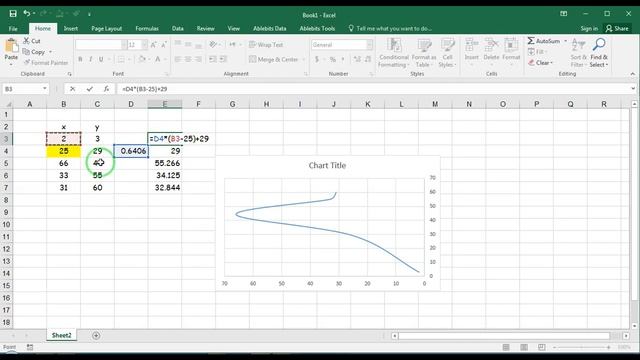Click Increase Font Size icon
This screenshot has height=360, width=640.
[154, 44]
